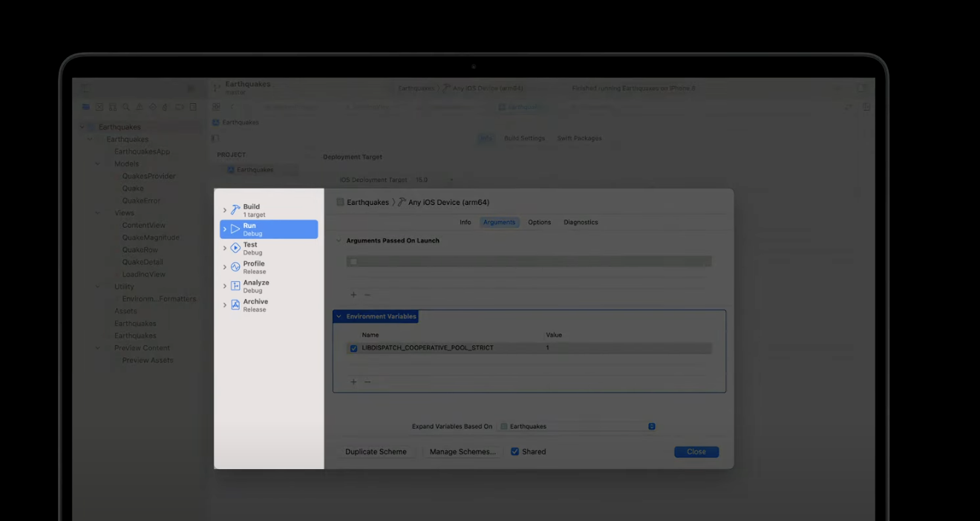Open Test navigator diamond icon in Xcode

(x=153, y=108)
